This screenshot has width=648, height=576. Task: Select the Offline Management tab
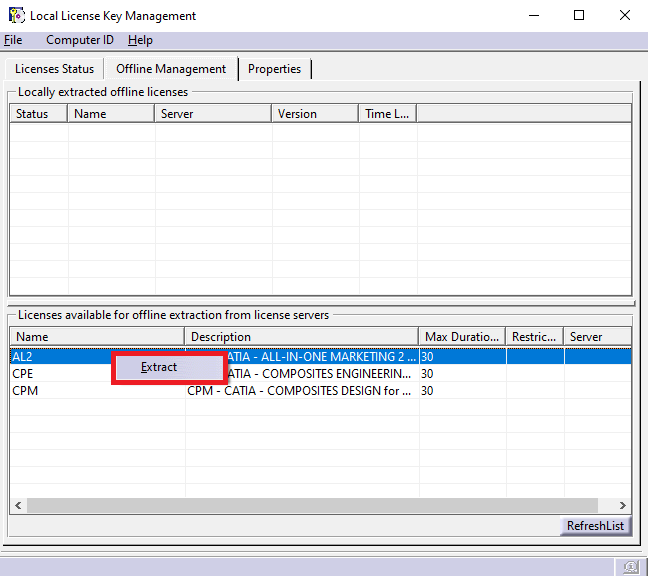pyautogui.click(x=171, y=69)
